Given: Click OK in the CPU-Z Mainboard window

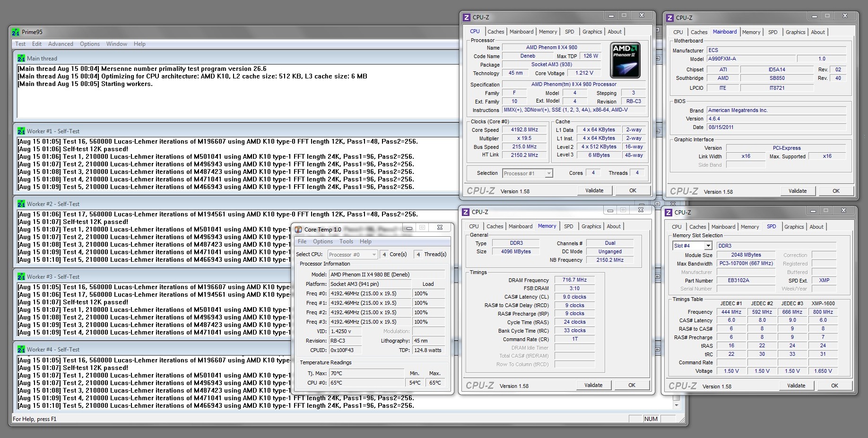Looking at the screenshot, I should point(836,191).
